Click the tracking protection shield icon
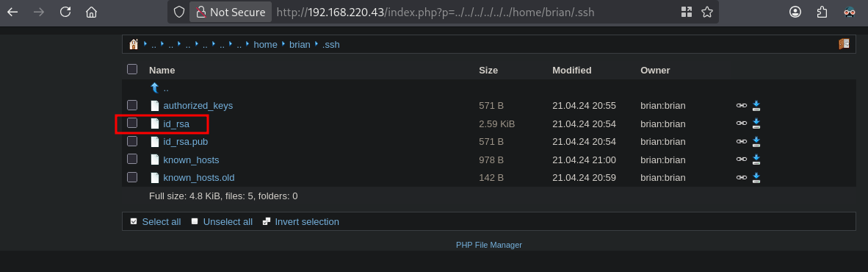This screenshot has width=868, height=272. [x=178, y=12]
